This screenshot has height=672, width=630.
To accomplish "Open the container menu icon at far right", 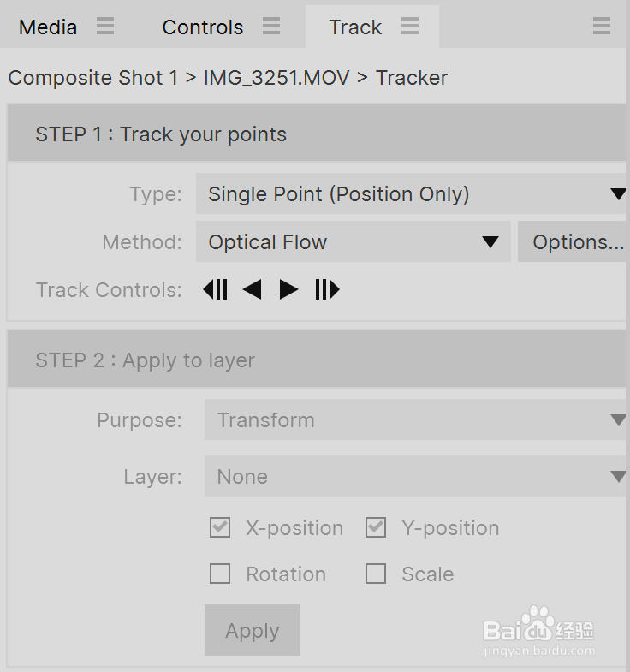I will pos(602,27).
